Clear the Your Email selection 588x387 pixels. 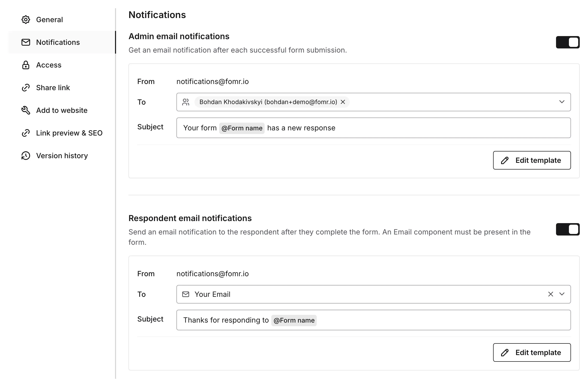click(551, 294)
